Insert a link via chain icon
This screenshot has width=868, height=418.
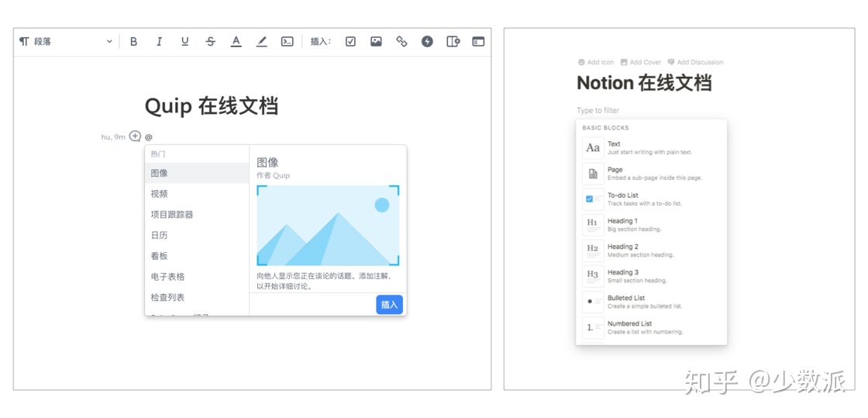[402, 42]
